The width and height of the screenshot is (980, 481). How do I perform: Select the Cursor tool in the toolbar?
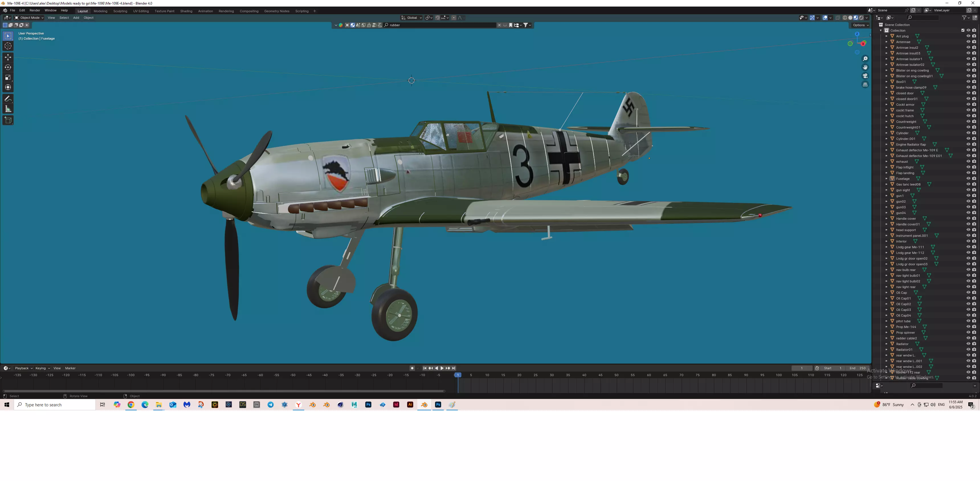[x=8, y=46]
